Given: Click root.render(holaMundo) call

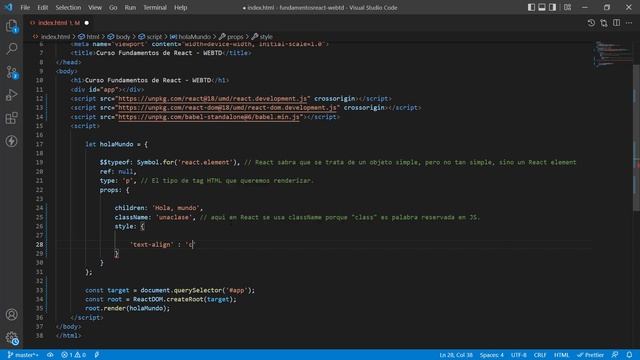Looking at the screenshot, I should click(127, 308).
